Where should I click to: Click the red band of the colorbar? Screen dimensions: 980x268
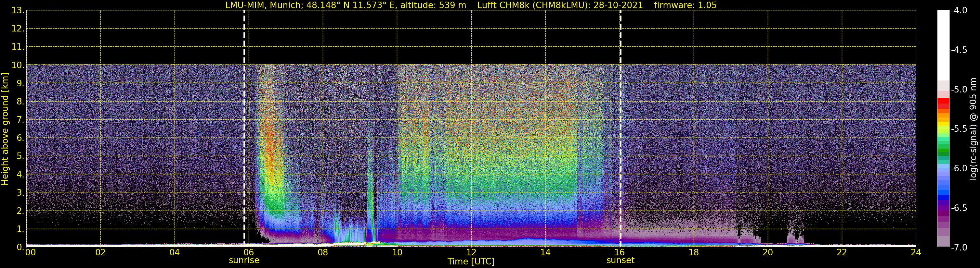click(943, 103)
